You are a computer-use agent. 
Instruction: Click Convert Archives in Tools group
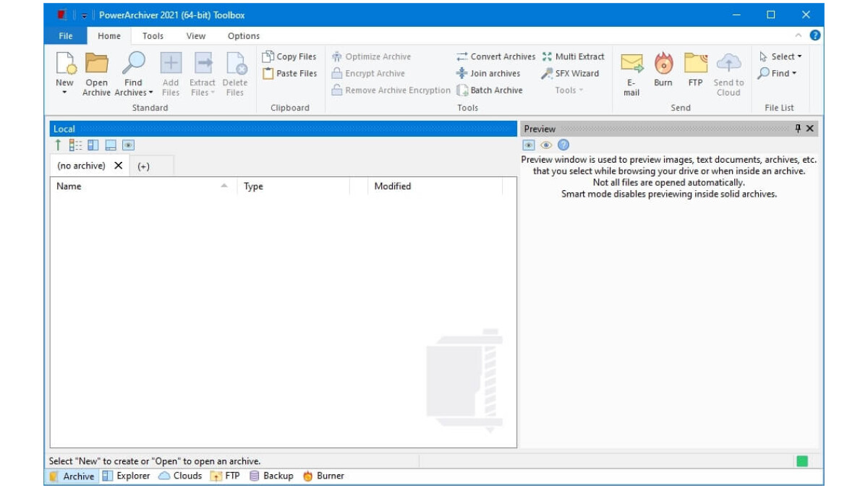pos(495,56)
